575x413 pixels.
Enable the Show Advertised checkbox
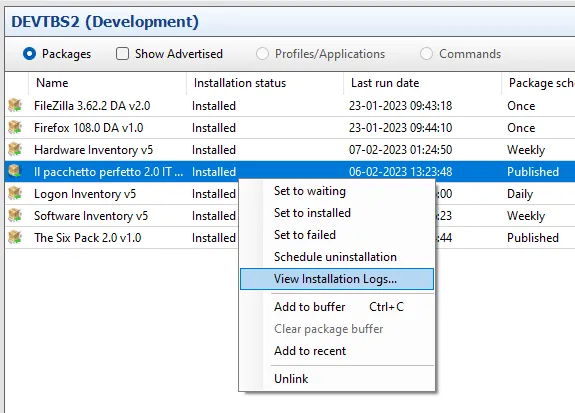coord(122,54)
